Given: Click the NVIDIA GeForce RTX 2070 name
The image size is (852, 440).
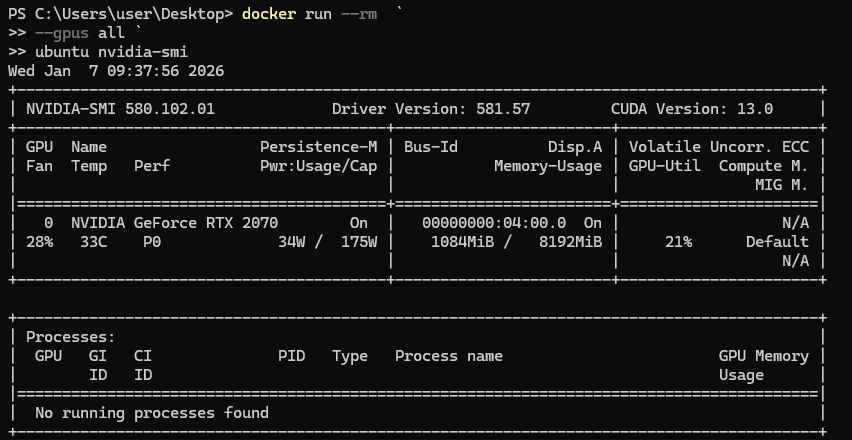Looking at the screenshot, I should point(174,223).
